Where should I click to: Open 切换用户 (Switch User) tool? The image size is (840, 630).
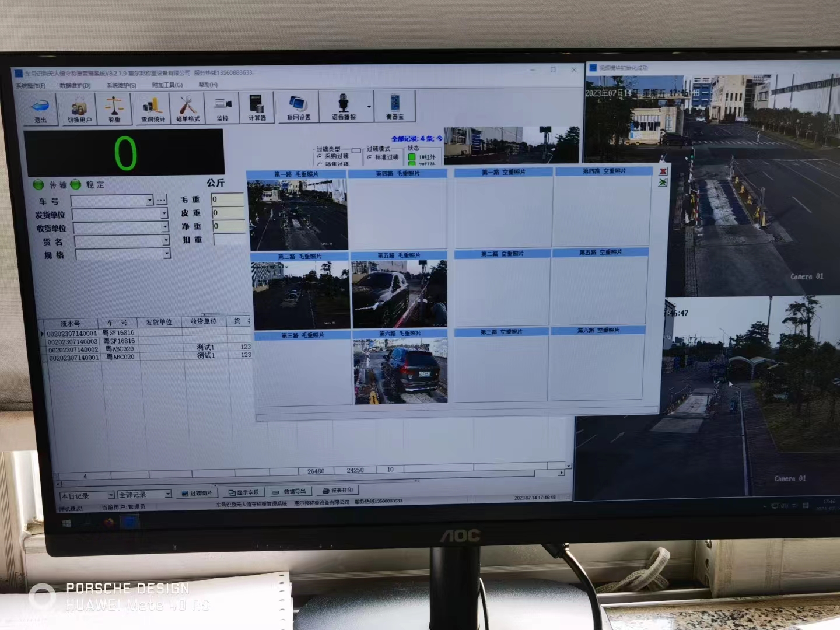pyautogui.click(x=79, y=108)
